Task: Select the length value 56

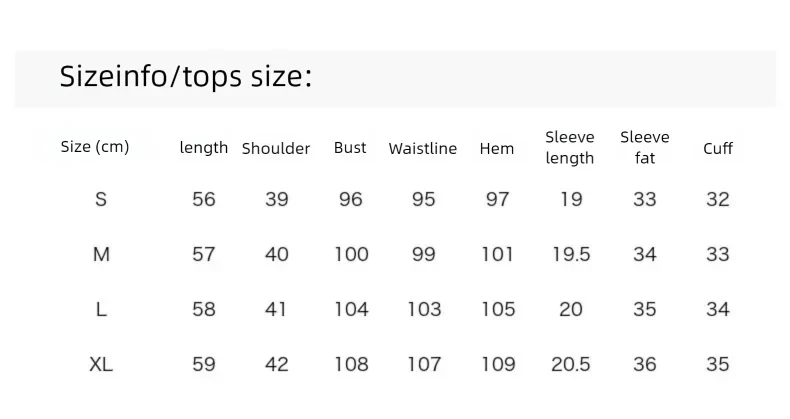Action: coord(204,199)
